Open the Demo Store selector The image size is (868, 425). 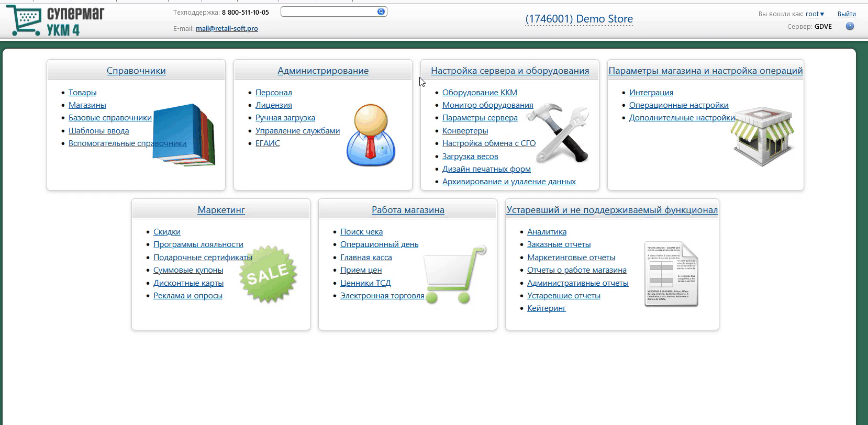click(578, 19)
